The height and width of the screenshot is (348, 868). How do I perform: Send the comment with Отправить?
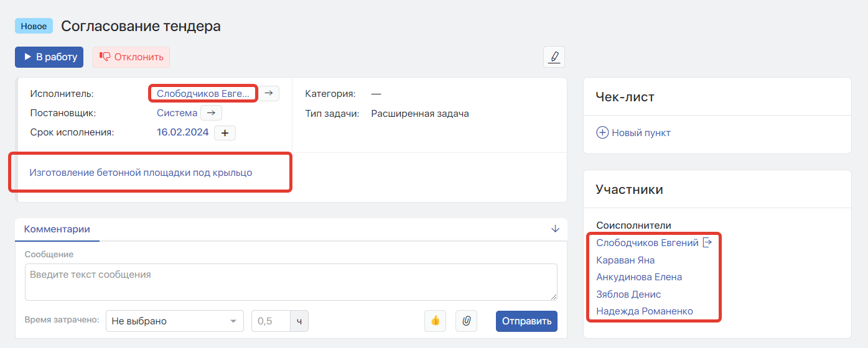[527, 321]
